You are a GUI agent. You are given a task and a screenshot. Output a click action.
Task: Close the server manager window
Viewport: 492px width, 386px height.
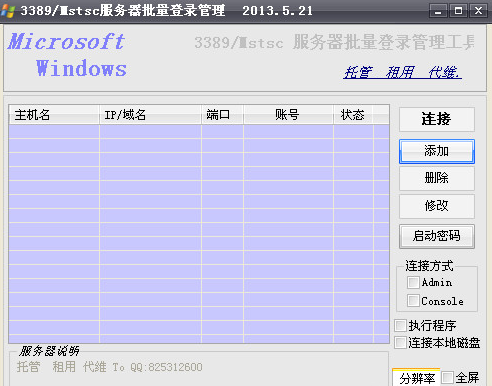478,11
